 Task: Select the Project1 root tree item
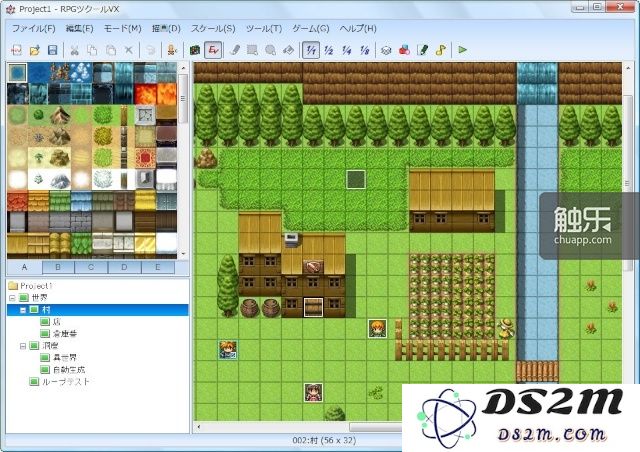point(36,285)
